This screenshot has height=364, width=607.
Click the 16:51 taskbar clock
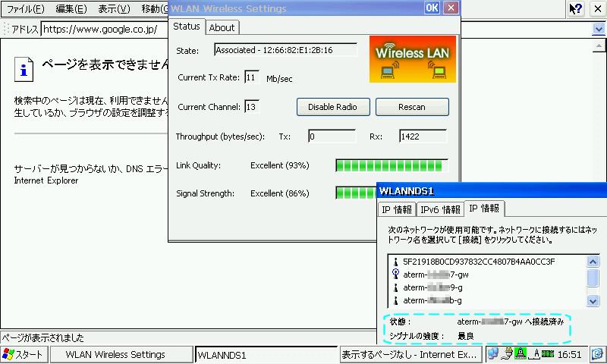(x=570, y=354)
